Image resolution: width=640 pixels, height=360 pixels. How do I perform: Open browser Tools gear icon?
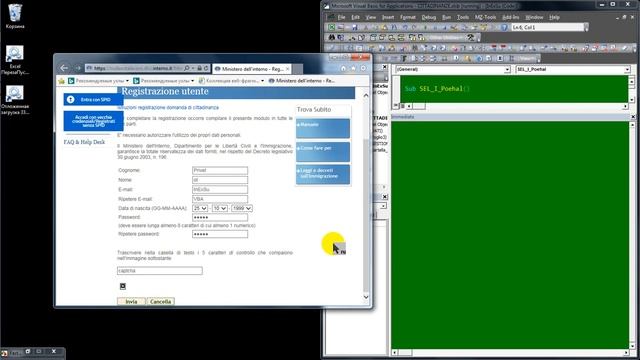[x=363, y=68]
